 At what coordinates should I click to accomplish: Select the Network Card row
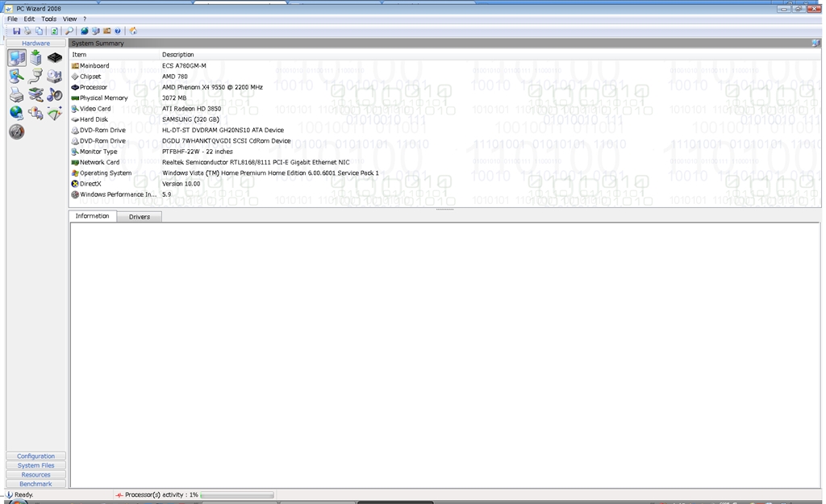tap(445, 162)
